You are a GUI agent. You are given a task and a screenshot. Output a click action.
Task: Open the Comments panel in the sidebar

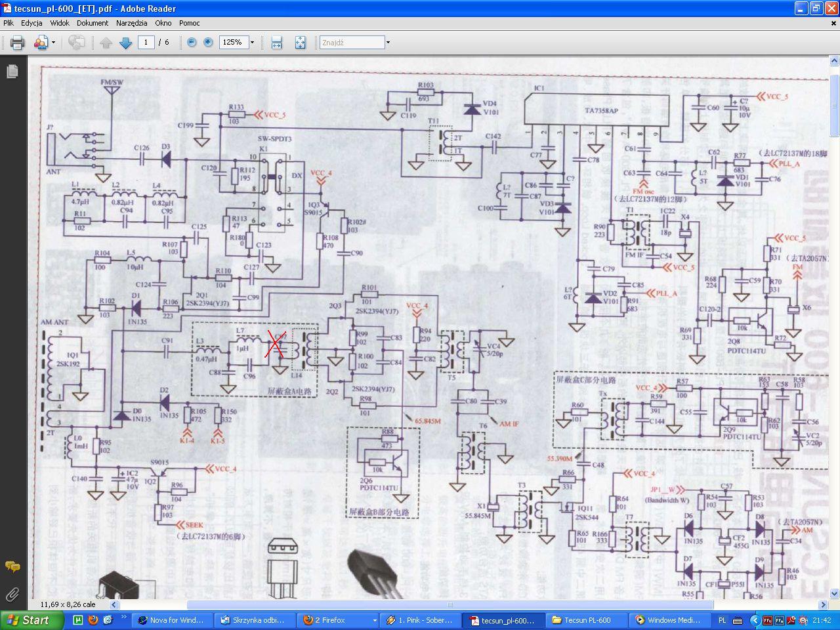click(12, 566)
